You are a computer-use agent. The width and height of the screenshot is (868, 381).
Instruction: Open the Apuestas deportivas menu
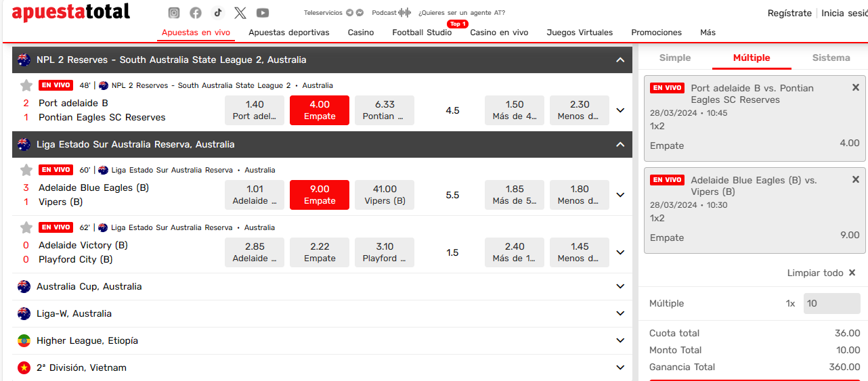point(289,32)
